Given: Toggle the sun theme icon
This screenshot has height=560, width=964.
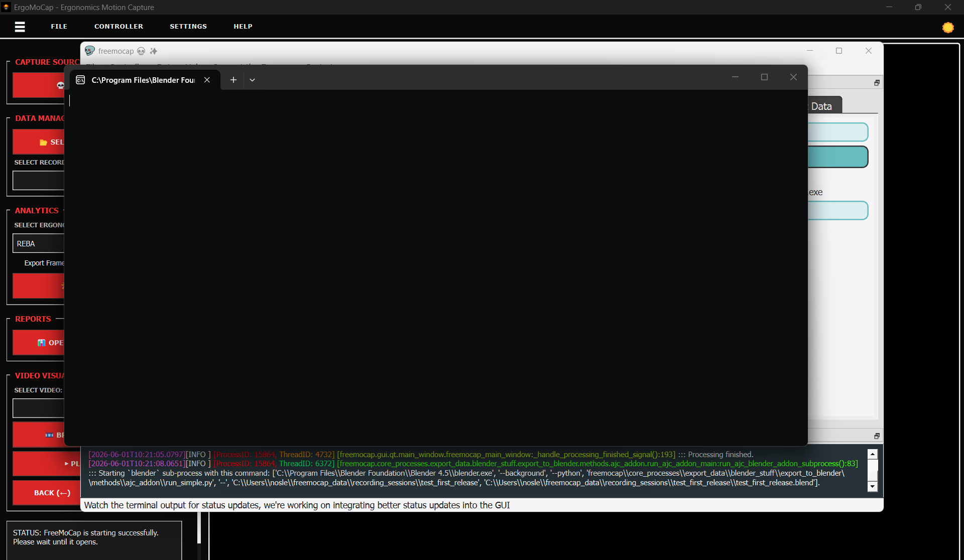Looking at the screenshot, I should [947, 28].
